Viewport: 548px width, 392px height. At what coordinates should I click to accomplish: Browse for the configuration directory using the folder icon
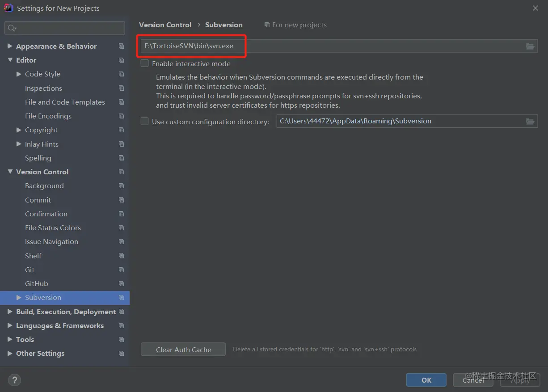tap(530, 121)
